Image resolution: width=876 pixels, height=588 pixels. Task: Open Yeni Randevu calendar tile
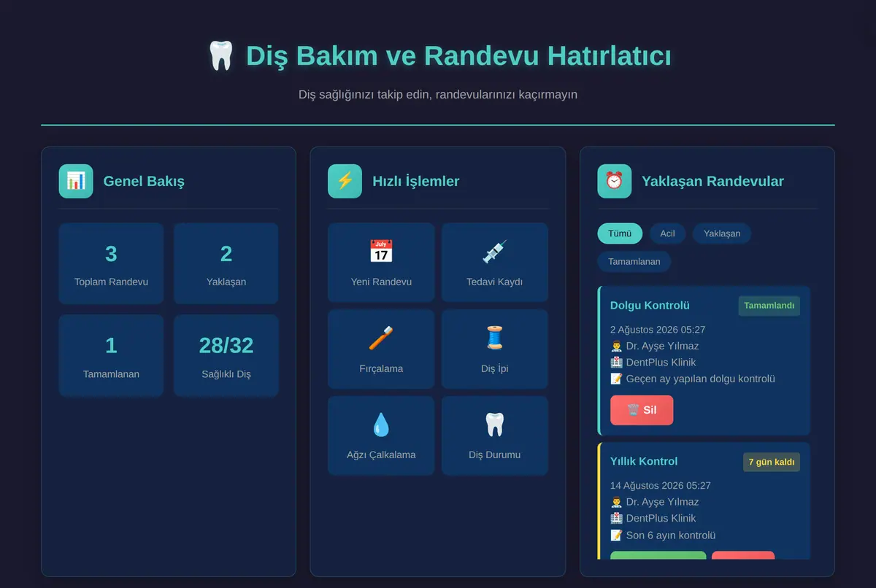click(x=381, y=263)
